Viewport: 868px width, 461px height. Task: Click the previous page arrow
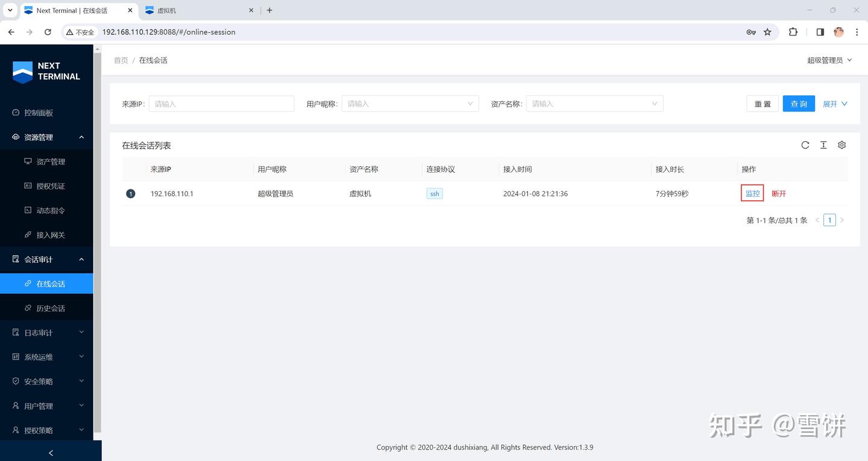(x=817, y=220)
